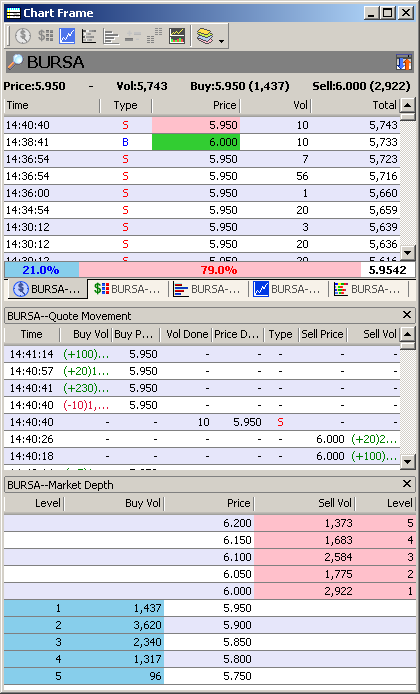The height and width of the screenshot is (694, 420).
Task: Click the Vol column header in trades table
Action: [275, 105]
